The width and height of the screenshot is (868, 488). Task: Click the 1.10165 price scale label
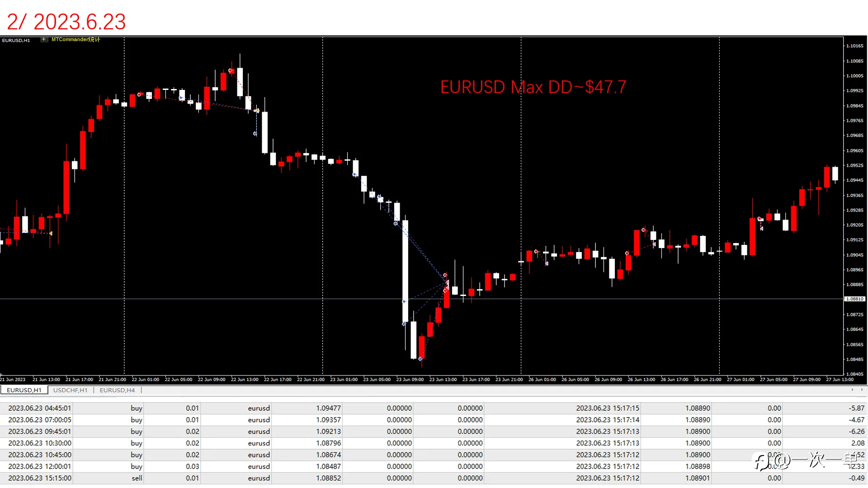(x=855, y=46)
